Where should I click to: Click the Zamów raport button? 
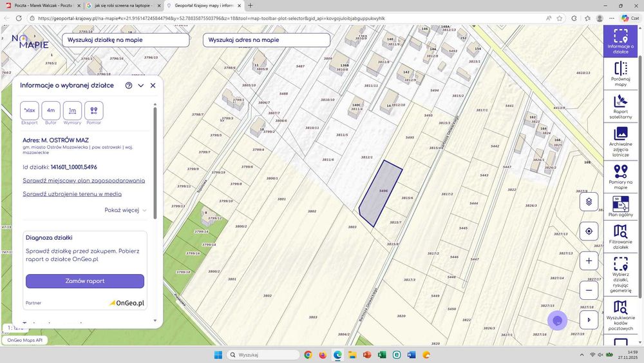coord(85,281)
